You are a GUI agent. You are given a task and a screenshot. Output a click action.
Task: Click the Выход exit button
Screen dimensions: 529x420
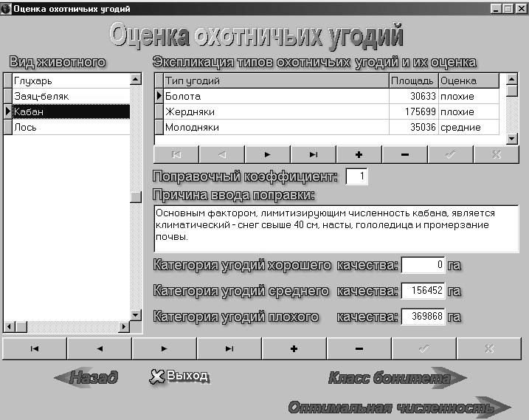179,376
